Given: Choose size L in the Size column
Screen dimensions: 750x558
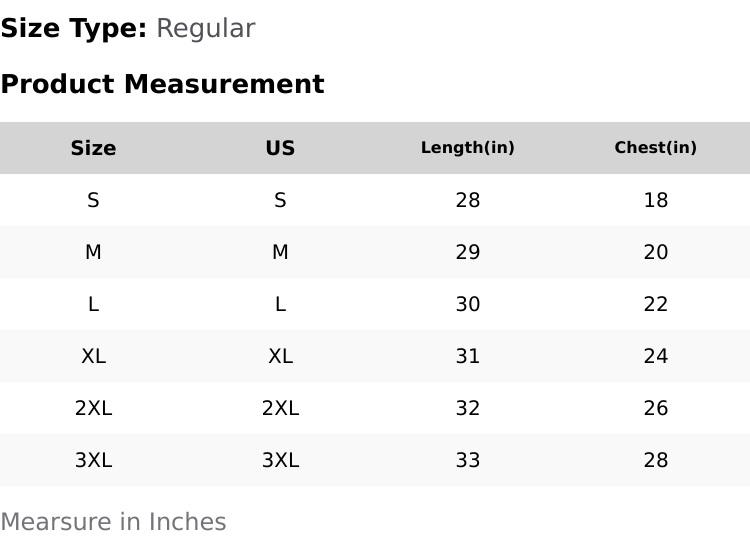Looking at the screenshot, I should pos(93,304).
